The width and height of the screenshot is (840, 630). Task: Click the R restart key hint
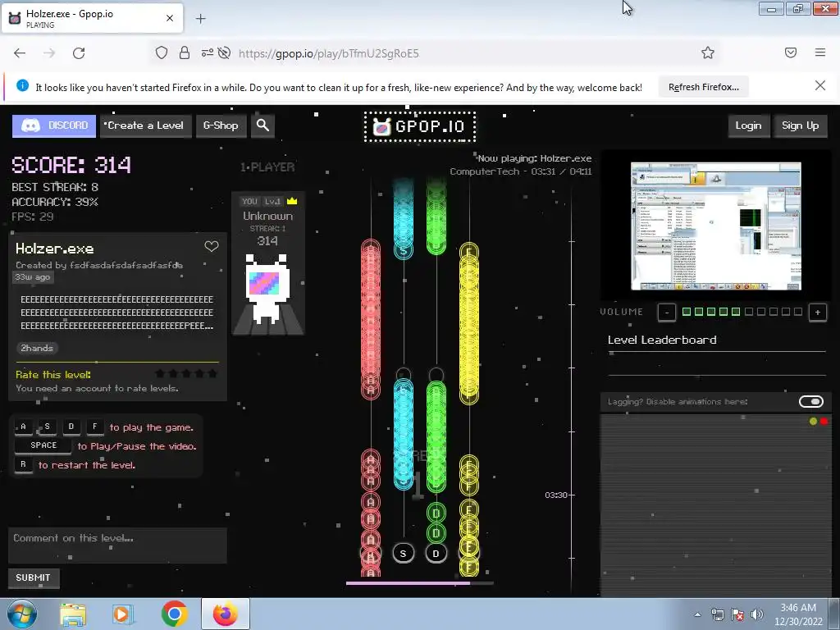point(23,464)
